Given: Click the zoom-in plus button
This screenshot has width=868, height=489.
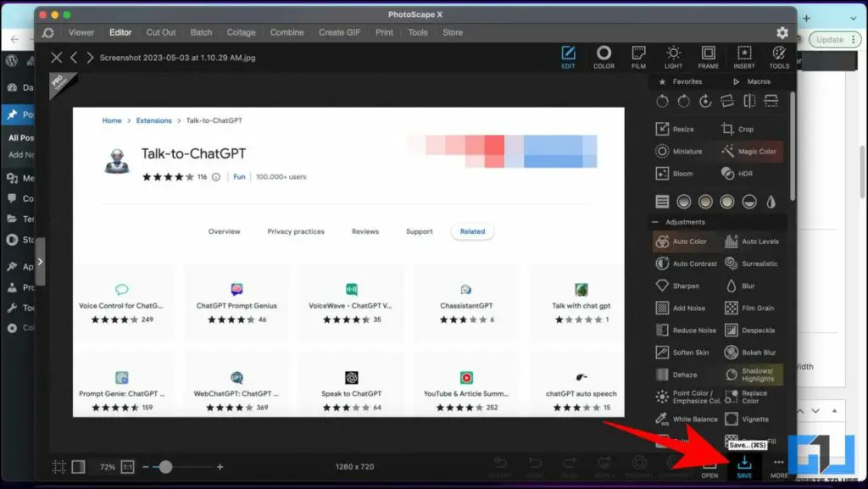Looking at the screenshot, I should pos(220,467).
